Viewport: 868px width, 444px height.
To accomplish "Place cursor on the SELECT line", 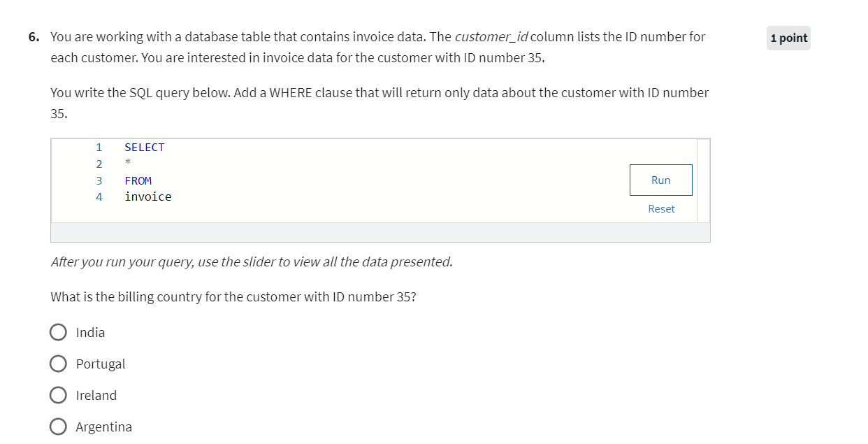I will tap(145, 147).
